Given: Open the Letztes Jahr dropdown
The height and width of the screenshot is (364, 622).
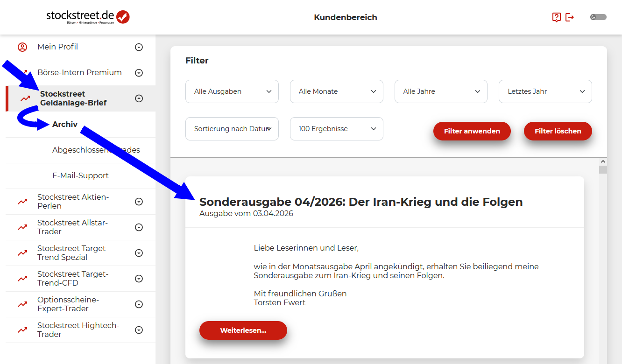Looking at the screenshot, I should click(x=545, y=91).
